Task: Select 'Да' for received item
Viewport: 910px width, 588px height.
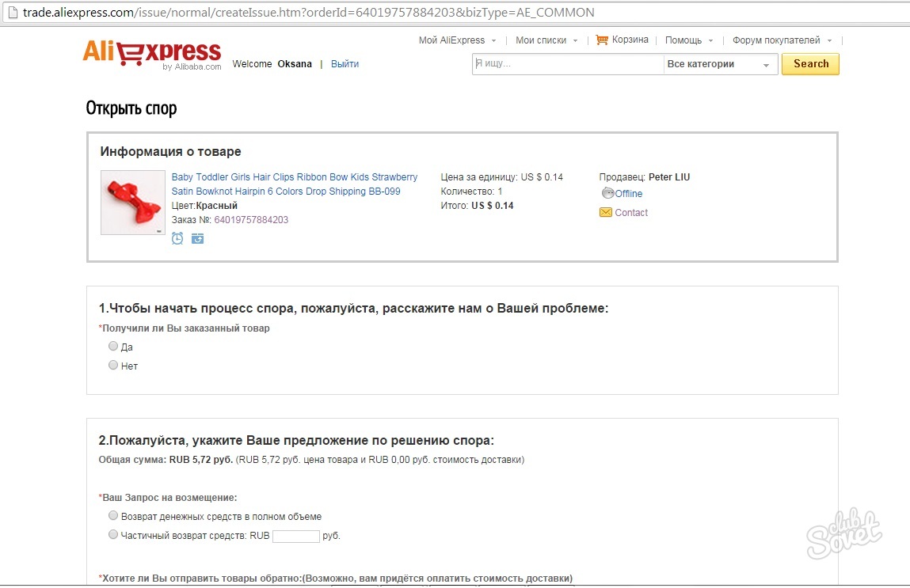Action: (113, 346)
